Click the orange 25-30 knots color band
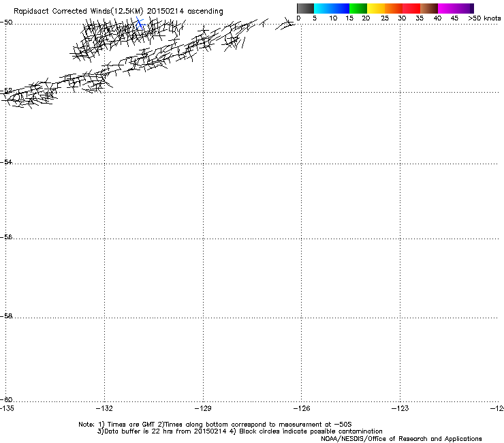 point(394,8)
